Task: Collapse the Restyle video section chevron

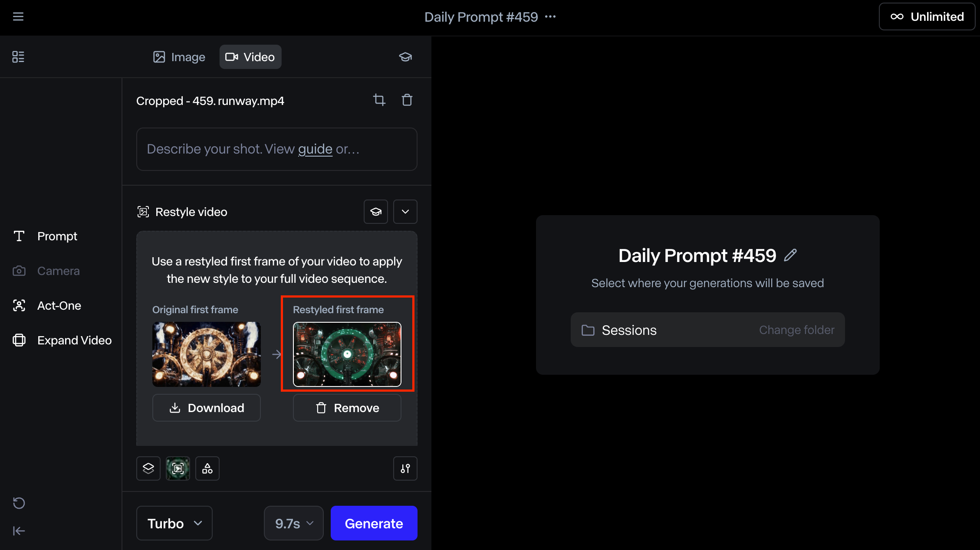Action: pos(405,212)
